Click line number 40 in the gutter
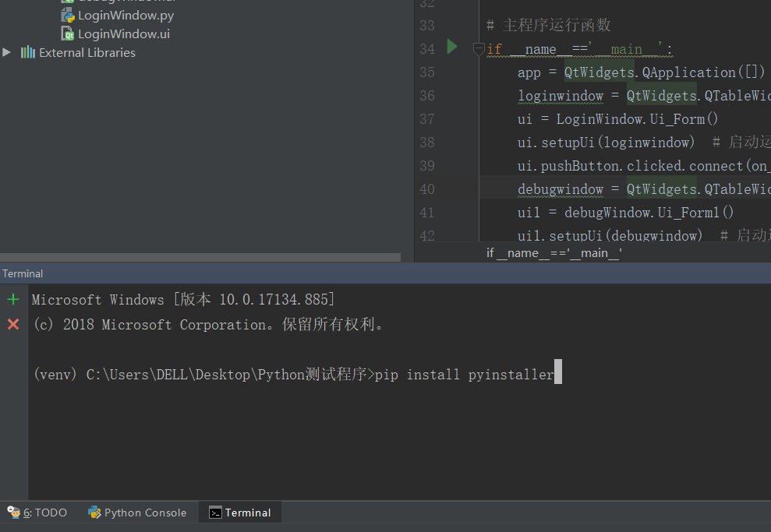This screenshot has width=771, height=532. click(426, 189)
